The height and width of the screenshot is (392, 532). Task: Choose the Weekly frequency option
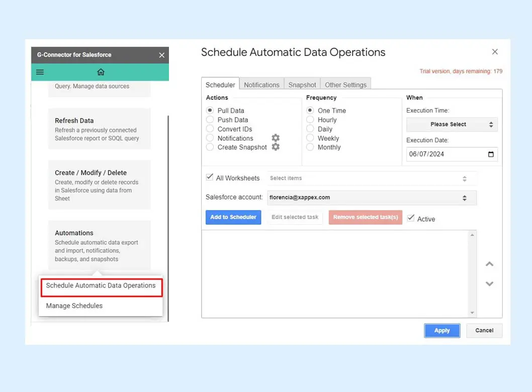310,138
